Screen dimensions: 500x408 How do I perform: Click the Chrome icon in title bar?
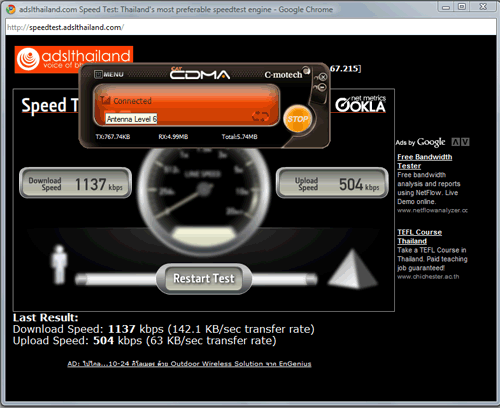[11, 9]
